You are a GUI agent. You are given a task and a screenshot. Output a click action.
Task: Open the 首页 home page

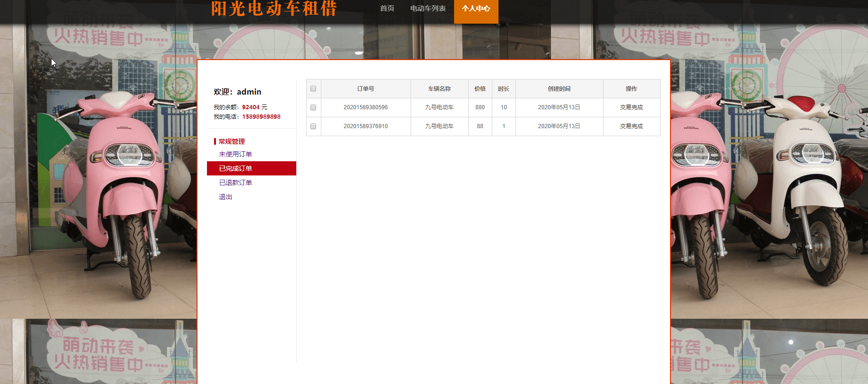point(387,9)
